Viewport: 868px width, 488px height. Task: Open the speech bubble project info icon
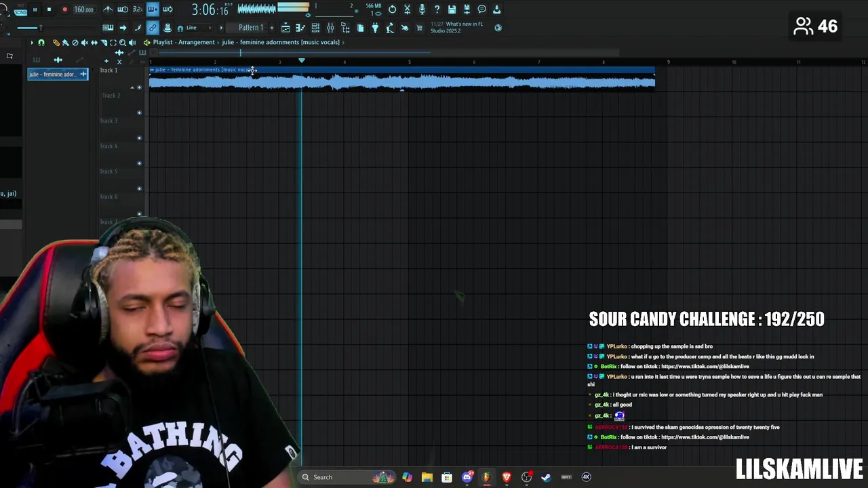click(x=481, y=9)
